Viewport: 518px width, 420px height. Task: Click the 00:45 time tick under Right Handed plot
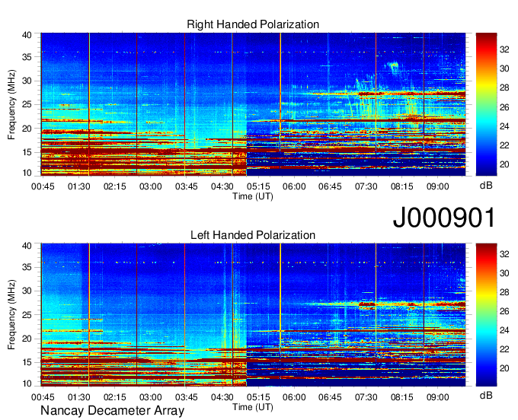(x=43, y=186)
